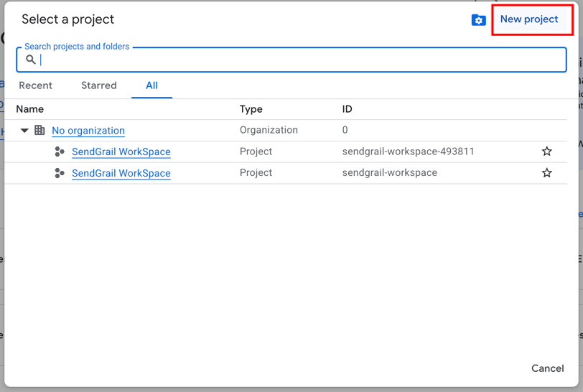
Task: Open the No organization link
Action: (88, 131)
